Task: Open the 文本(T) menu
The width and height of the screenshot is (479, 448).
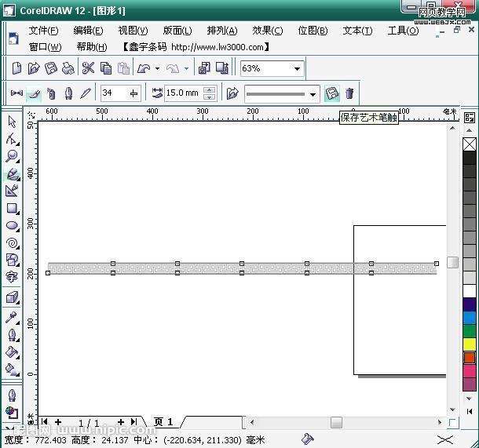Action: click(x=357, y=31)
